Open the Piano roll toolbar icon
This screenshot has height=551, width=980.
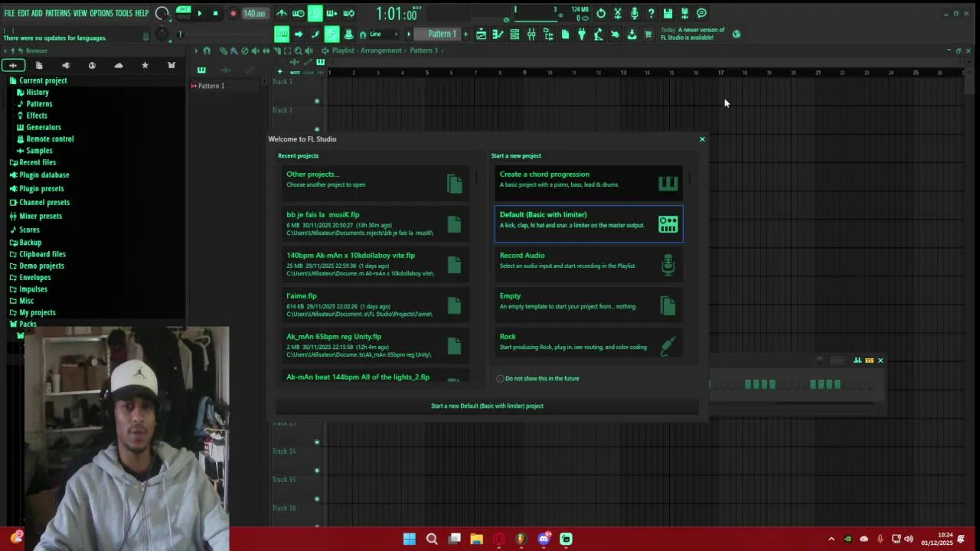pos(498,34)
